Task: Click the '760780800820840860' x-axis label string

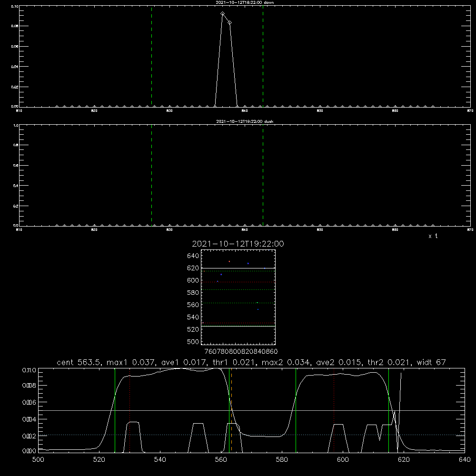Action: pyautogui.click(x=241, y=351)
